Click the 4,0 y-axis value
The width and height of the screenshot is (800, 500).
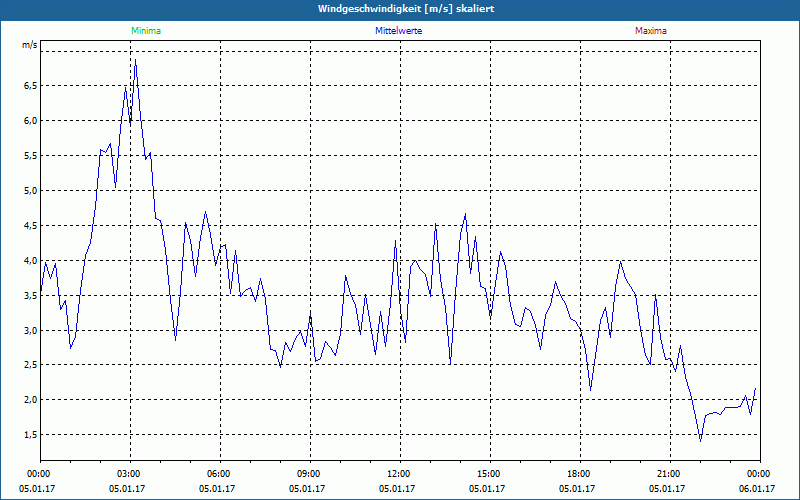point(31,261)
